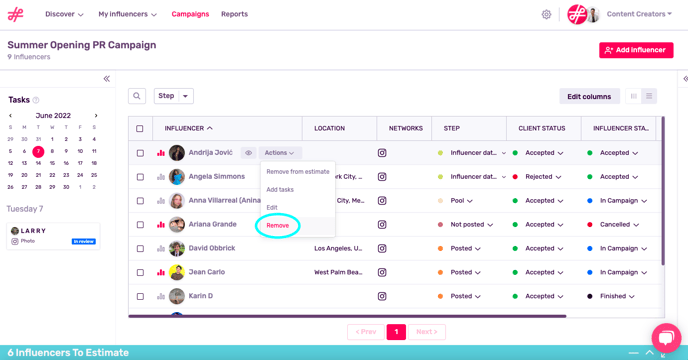The image size is (688, 360).
Task: Click the hashtag logo in the header
Action: click(15, 14)
